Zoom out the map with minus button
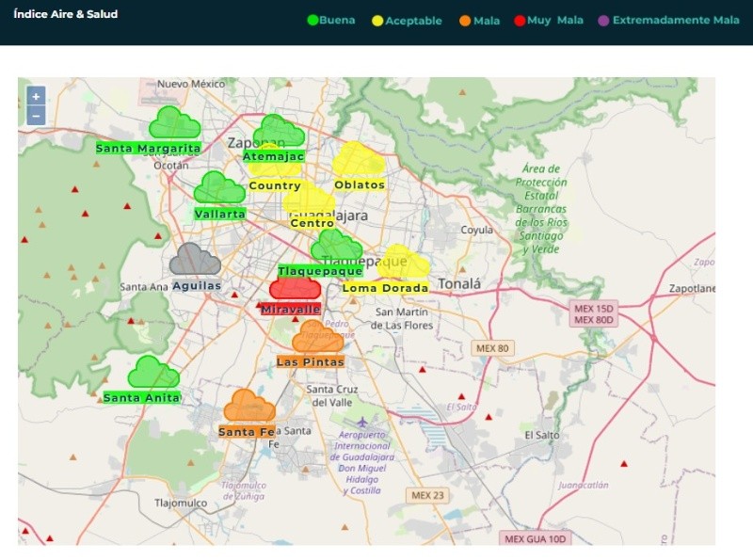Screen dimensions: 753x560 (36, 116)
